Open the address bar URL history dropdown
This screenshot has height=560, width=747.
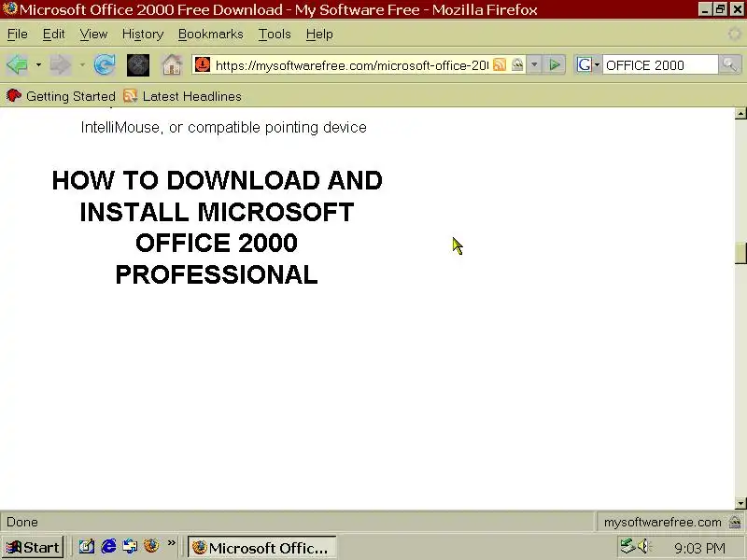(534, 64)
